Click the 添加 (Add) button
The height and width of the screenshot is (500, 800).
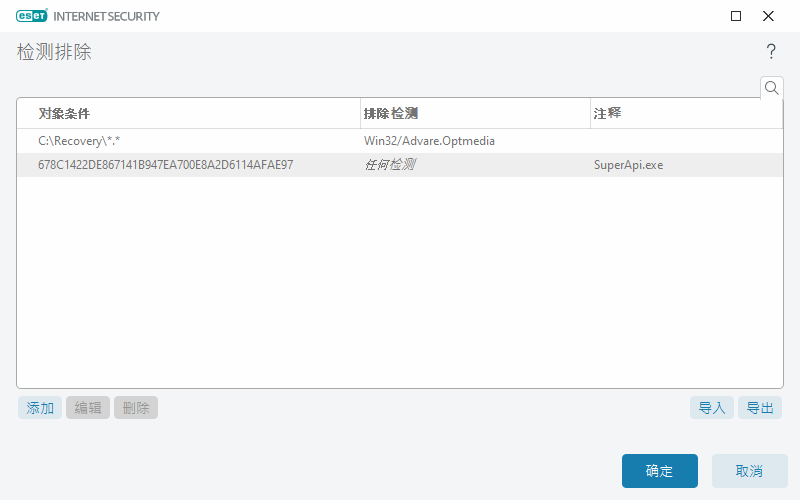click(x=40, y=408)
